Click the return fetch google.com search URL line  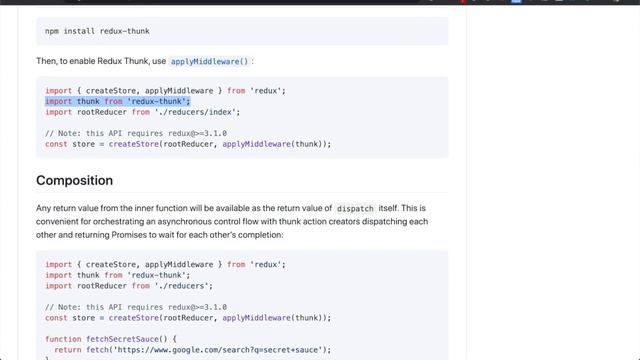click(193, 350)
